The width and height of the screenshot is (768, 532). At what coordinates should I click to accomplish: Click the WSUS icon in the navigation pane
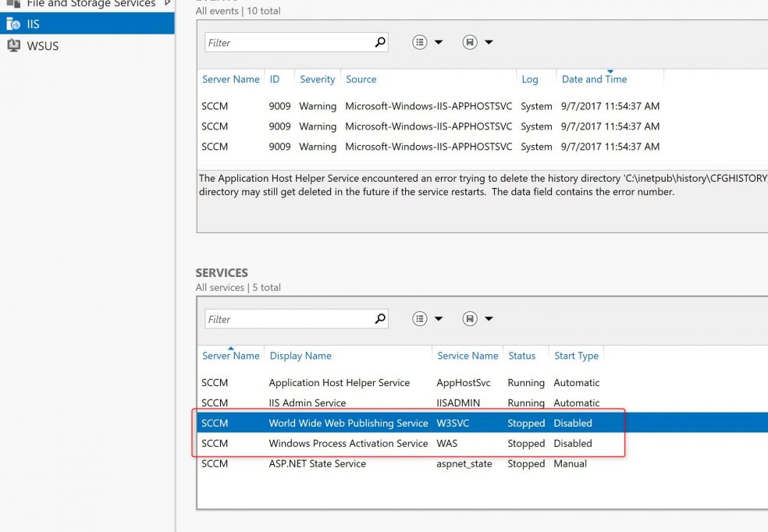point(14,45)
